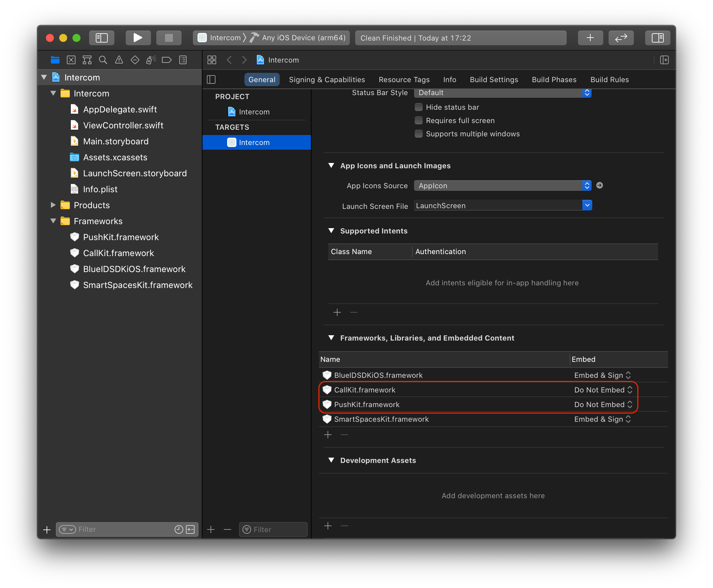The width and height of the screenshot is (713, 588).
Task: Add new file with navigator plus button
Action: 47,529
